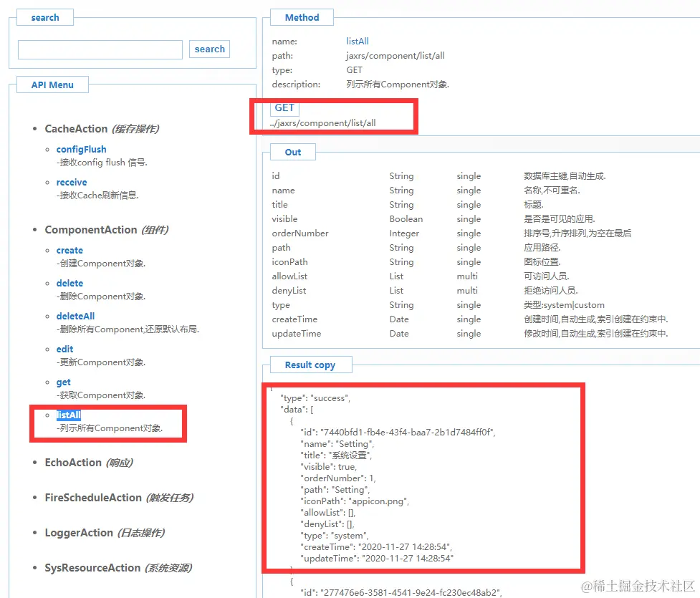Click the denyList field in Out table
Screen dimensions: 700x598
tap(289, 291)
